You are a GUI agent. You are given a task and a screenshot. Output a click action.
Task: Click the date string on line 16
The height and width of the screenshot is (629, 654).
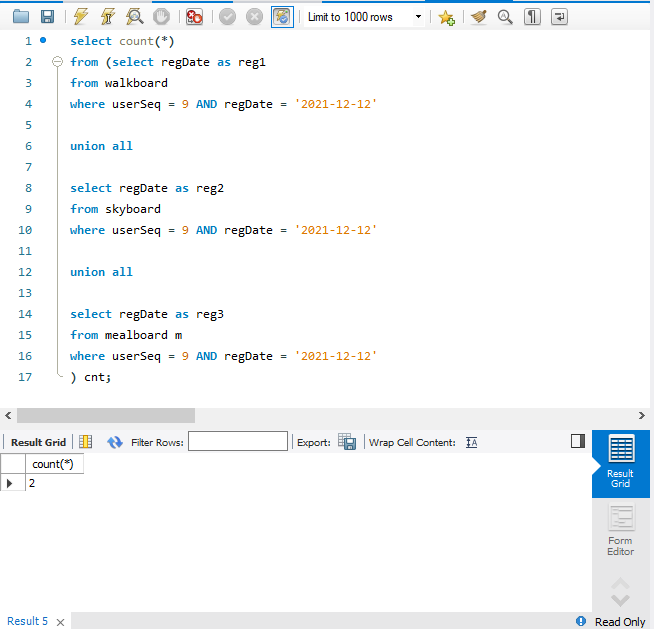[x=336, y=356]
